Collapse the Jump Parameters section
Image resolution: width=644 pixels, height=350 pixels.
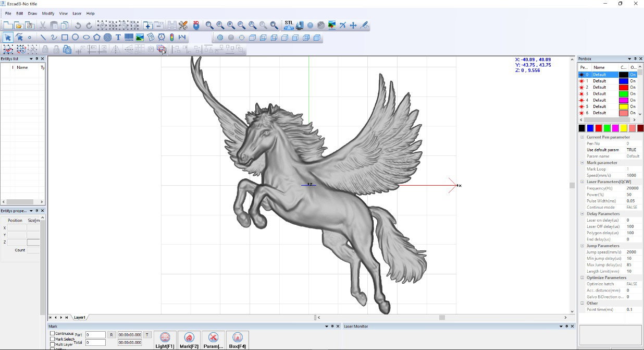582,246
